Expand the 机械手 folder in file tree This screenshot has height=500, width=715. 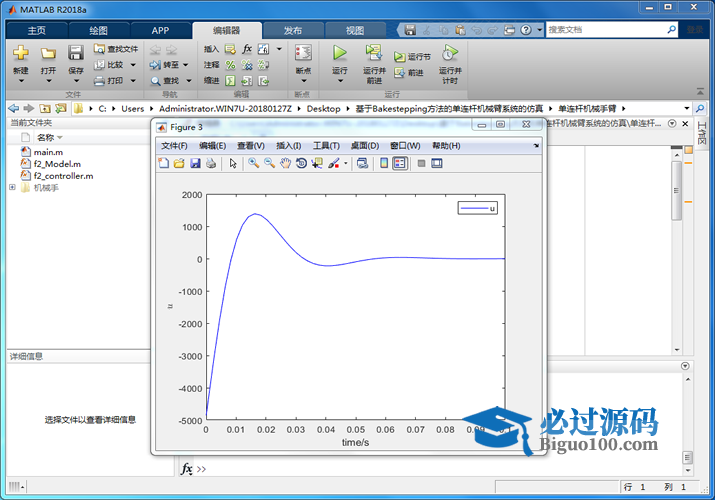(13, 187)
